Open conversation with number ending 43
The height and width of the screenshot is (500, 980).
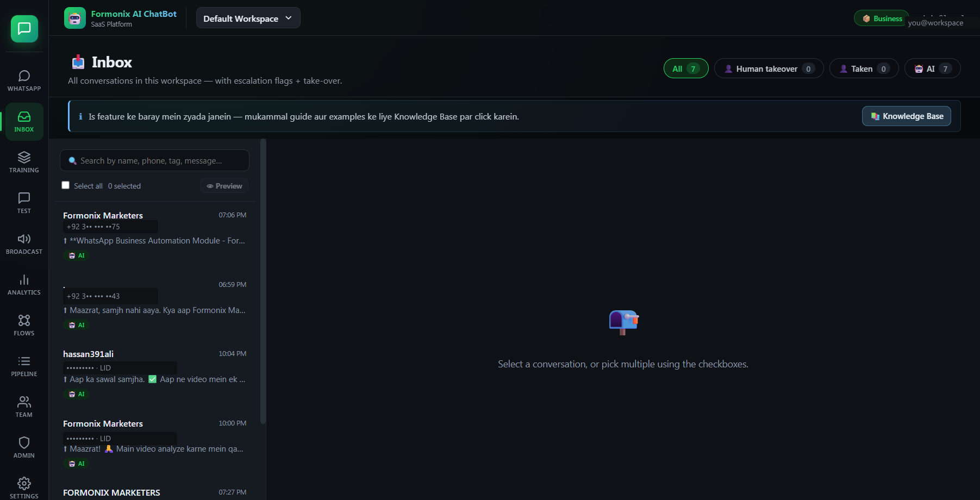coord(155,305)
